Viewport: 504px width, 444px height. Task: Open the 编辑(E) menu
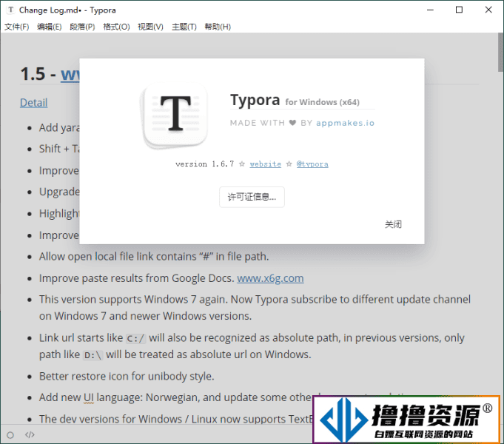pos(49,27)
